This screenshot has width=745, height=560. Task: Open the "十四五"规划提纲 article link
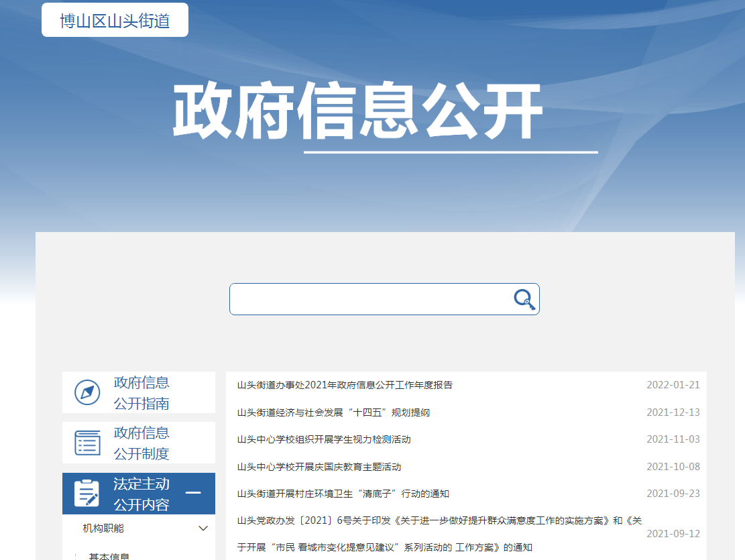pos(333,412)
